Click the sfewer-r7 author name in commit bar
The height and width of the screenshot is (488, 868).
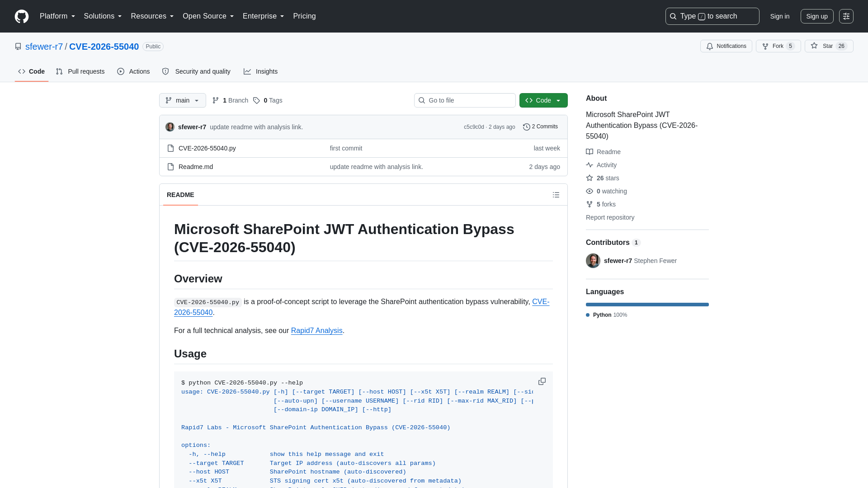pyautogui.click(x=192, y=127)
